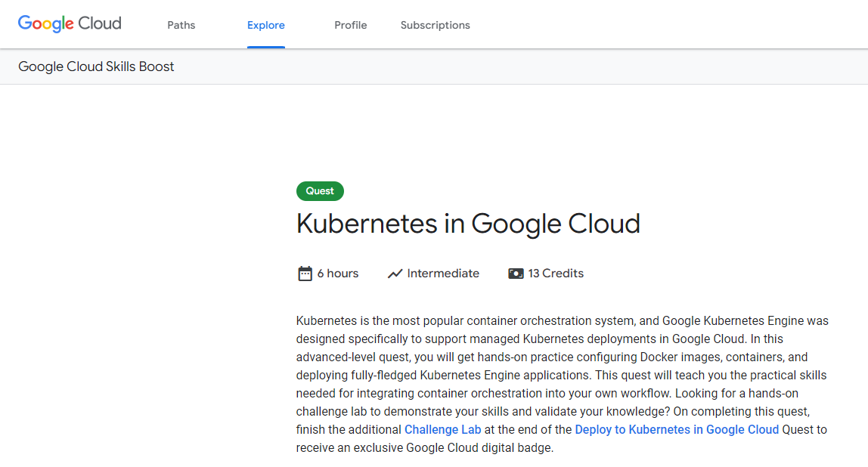Click the credits icon beside 13 Credits
The height and width of the screenshot is (467, 868).
(516, 274)
